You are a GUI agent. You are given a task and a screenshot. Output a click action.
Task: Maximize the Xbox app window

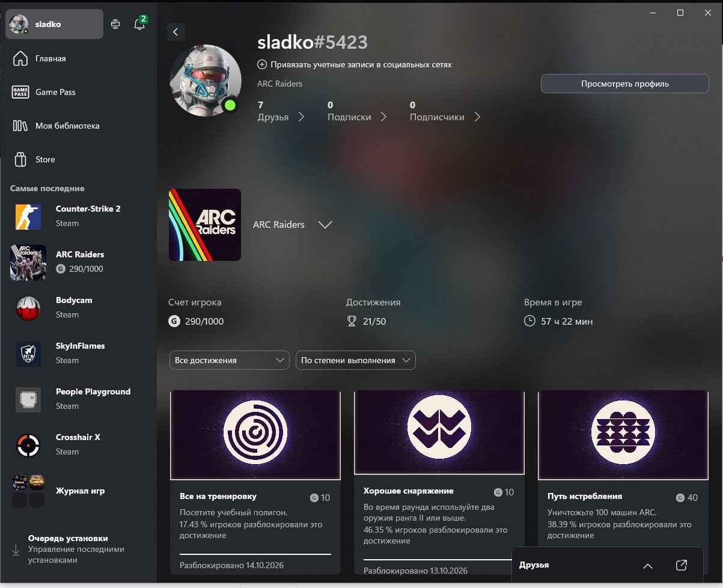[680, 13]
